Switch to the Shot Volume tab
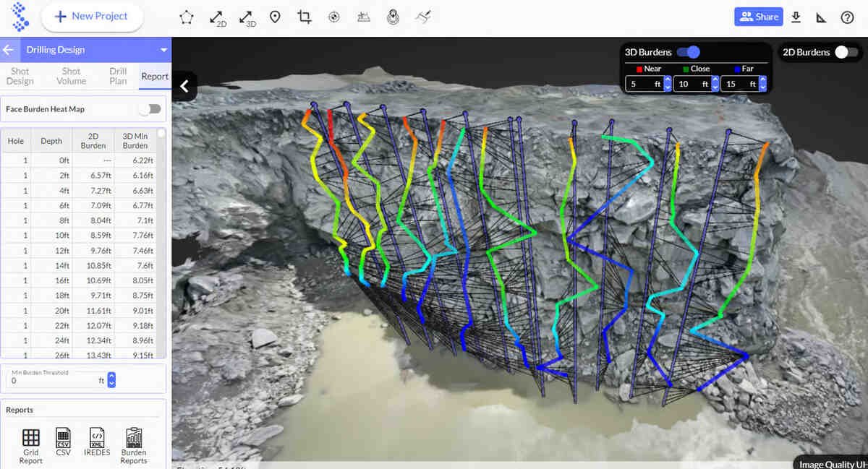Image resolution: width=868 pixels, height=469 pixels. pos(71,76)
